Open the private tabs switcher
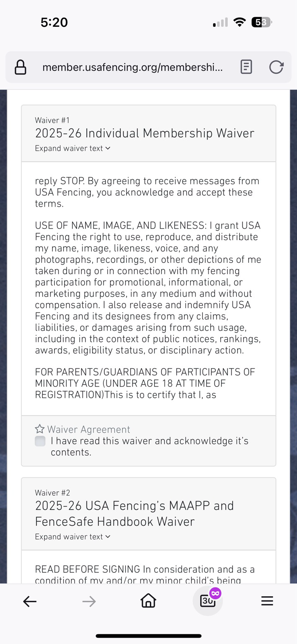This screenshot has width=297, height=644. tap(208, 601)
